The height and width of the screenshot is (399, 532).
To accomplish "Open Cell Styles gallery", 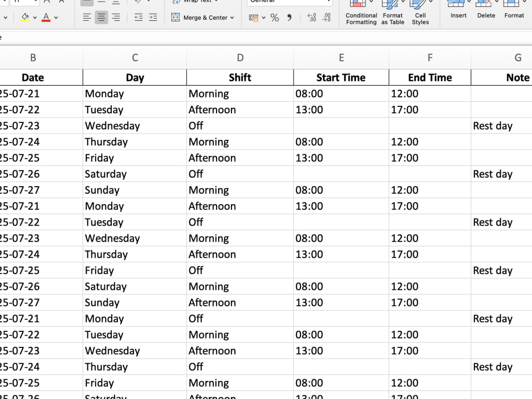I will coord(420,13).
